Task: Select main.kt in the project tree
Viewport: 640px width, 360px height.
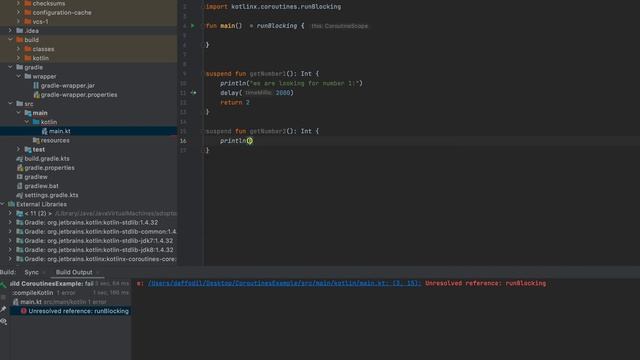Action: coord(89,131)
